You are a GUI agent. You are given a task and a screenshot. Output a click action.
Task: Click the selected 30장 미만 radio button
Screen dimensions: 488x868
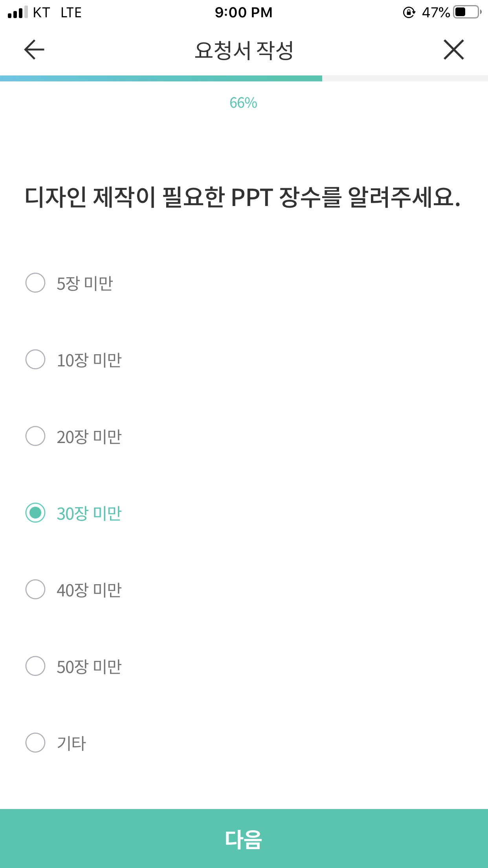pos(35,513)
